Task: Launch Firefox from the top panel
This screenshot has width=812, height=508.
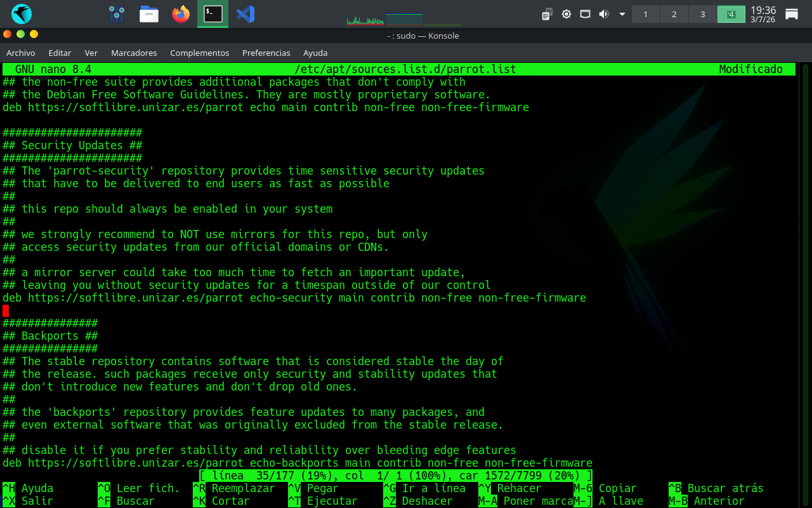Action: pyautogui.click(x=181, y=13)
